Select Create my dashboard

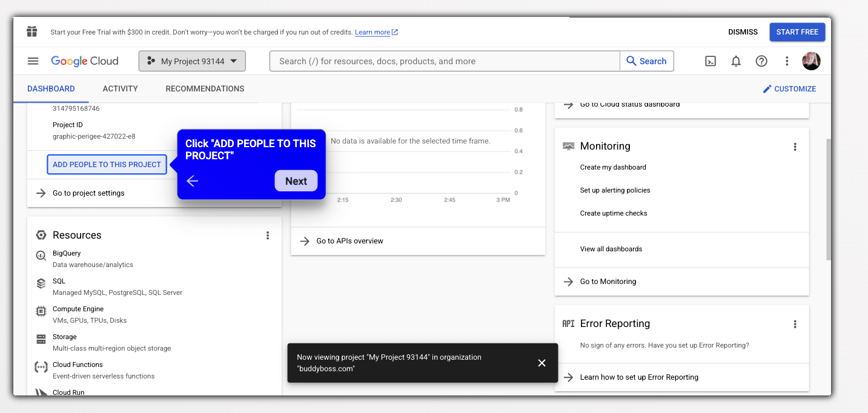(613, 167)
